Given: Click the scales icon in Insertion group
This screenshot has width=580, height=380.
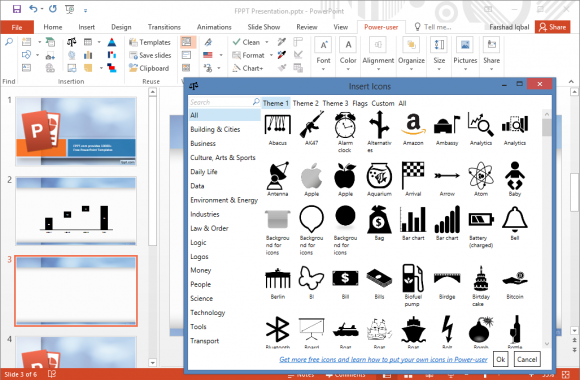Looking at the screenshot, I should tap(71, 42).
